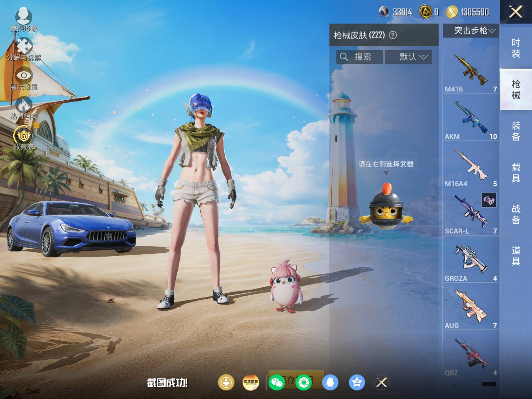This screenshot has height=399, width=532.
Task: Dismiss the screenshot share bar X
Action: [x=381, y=382]
